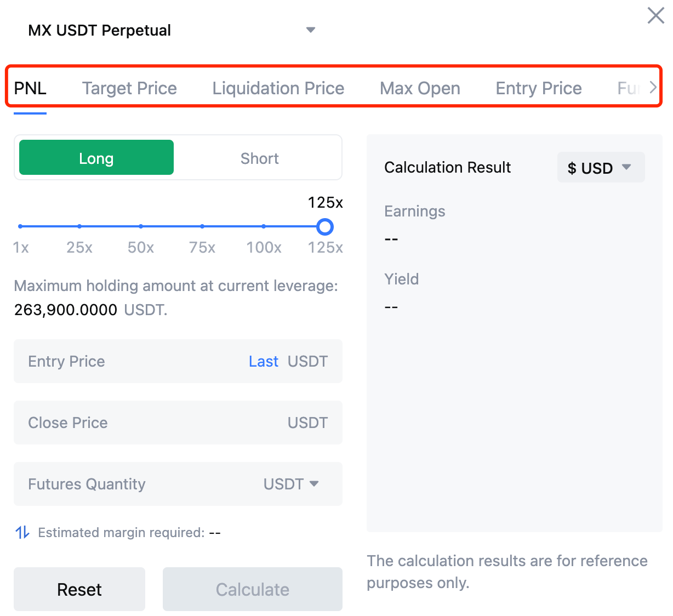Select the Max Open tab
673x616 pixels.
click(420, 88)
